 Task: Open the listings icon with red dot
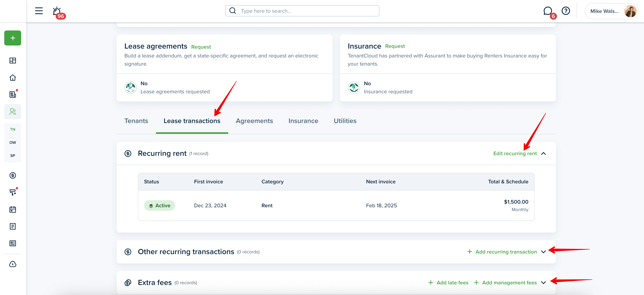[13, 94]
